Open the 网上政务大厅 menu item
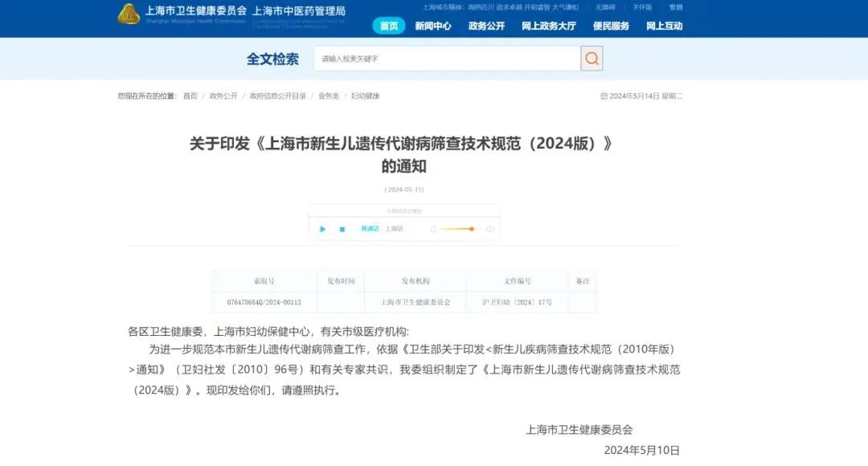This screenshot has height=466, width=868. pos(549,26)
